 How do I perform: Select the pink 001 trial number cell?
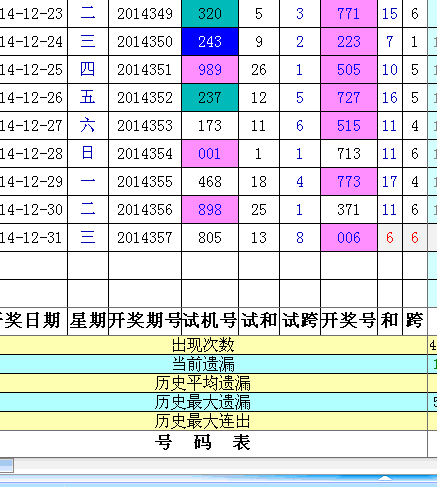(210, 154)
